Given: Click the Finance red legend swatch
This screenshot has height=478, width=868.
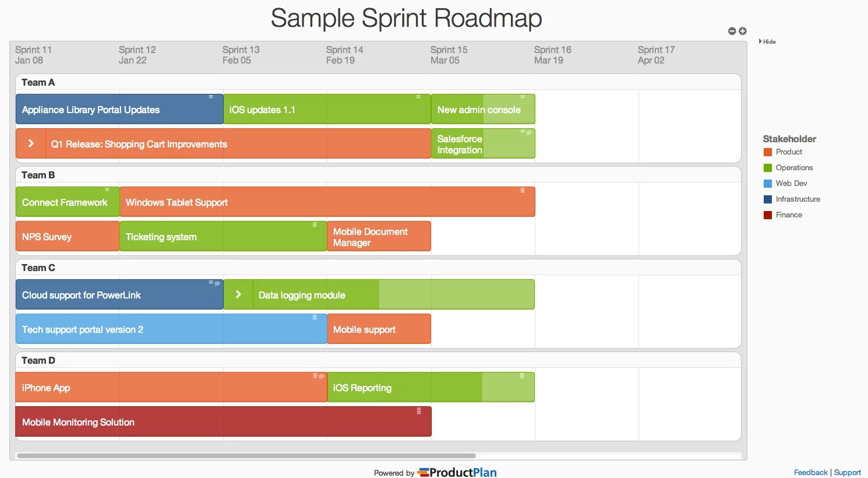Looking at the screenshot, I should 768,215.
